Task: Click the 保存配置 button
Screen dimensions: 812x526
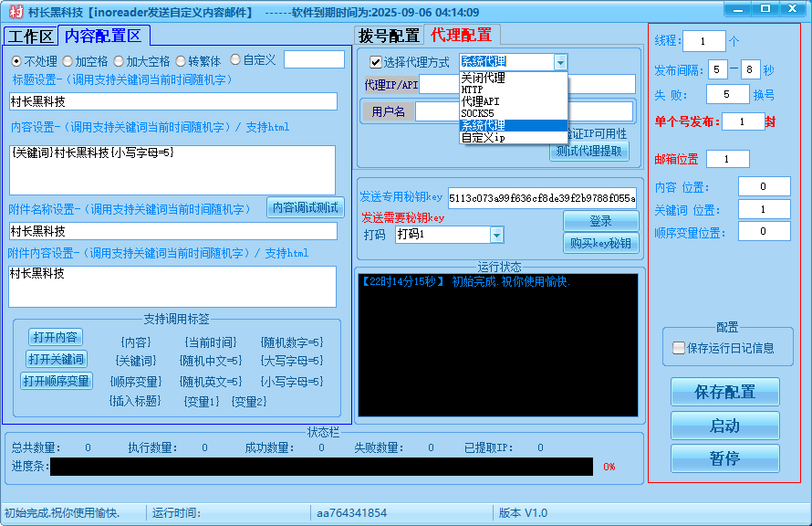Action: [x=724, y=392]
